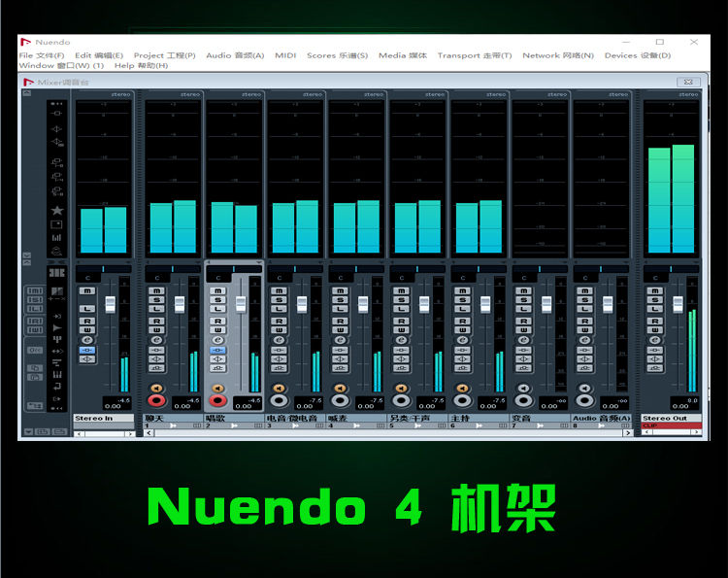
Task: Show sends 1-4 icon in extended panel selector
Action: point(57,177)
